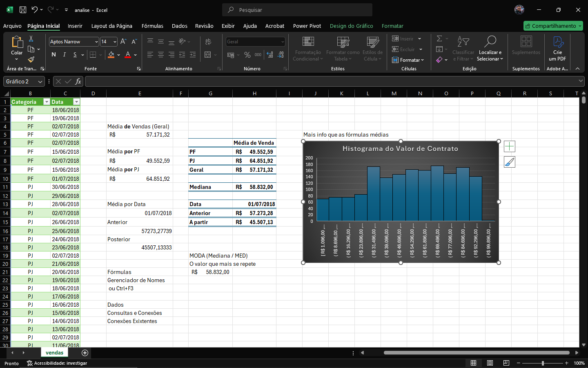The image size is (588, 368).
Task: Click the Save icon in title bar
Action: click(23, 10)
